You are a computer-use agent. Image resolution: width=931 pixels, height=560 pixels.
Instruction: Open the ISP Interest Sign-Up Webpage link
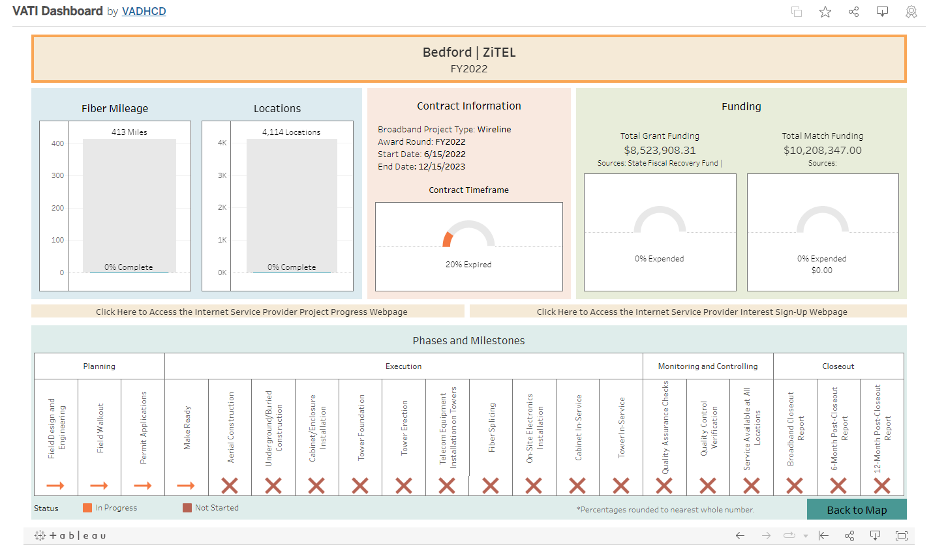[x=692, y=312]
